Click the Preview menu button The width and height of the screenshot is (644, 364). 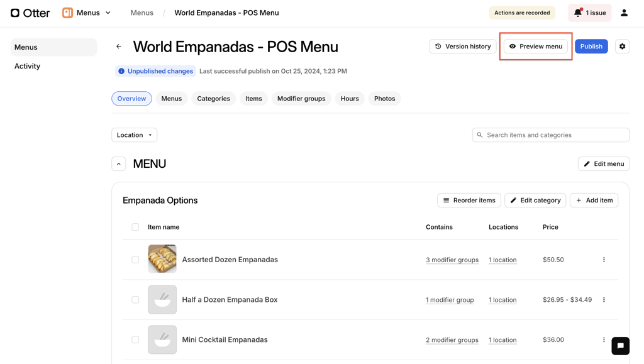[x=536, y=47]
